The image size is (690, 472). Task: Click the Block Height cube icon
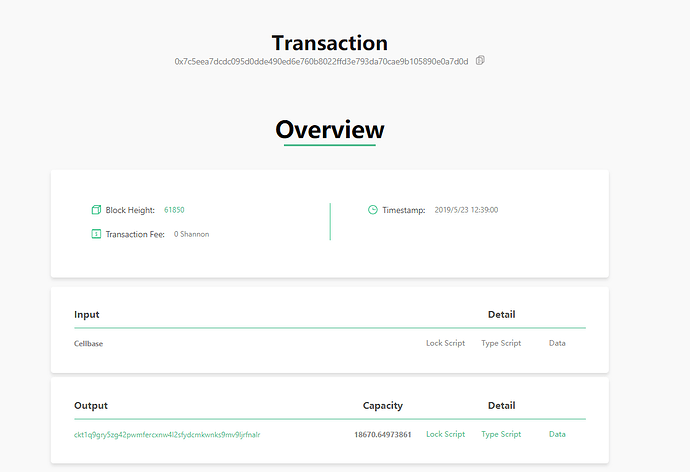click(x=96, y=210)
